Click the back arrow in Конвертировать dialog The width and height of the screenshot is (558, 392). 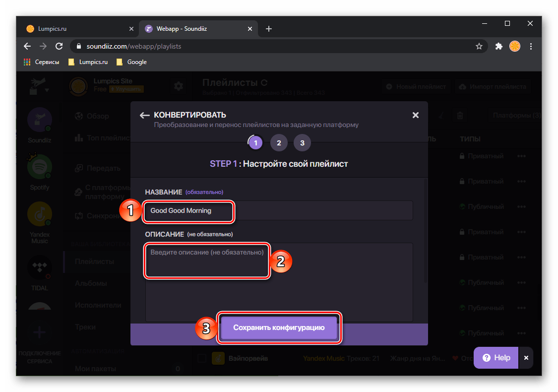coord(144,115)
